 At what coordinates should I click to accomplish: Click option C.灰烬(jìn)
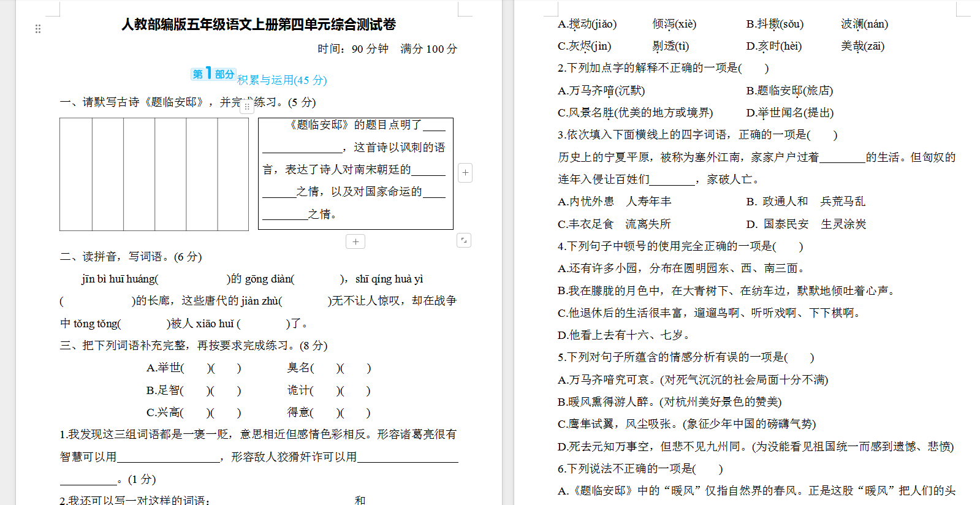coord(584,46)
